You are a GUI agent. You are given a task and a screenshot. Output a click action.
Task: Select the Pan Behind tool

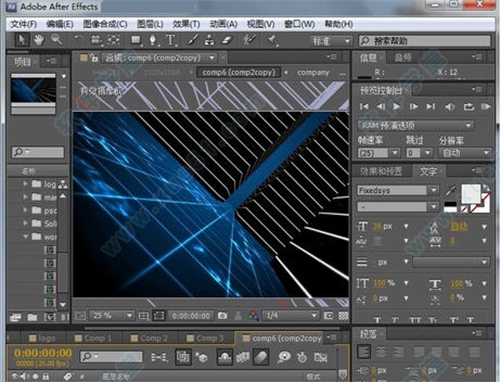tap(113, 40)
